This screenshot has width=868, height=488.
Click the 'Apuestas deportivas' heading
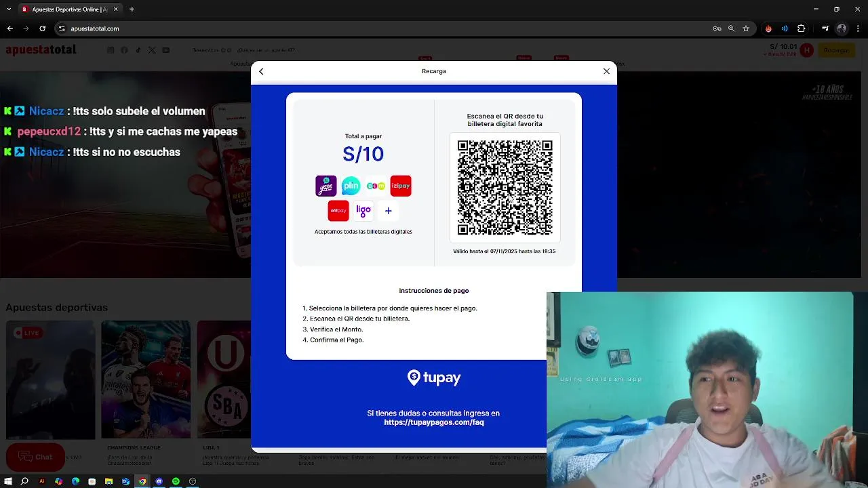click(x=57, y=308)
